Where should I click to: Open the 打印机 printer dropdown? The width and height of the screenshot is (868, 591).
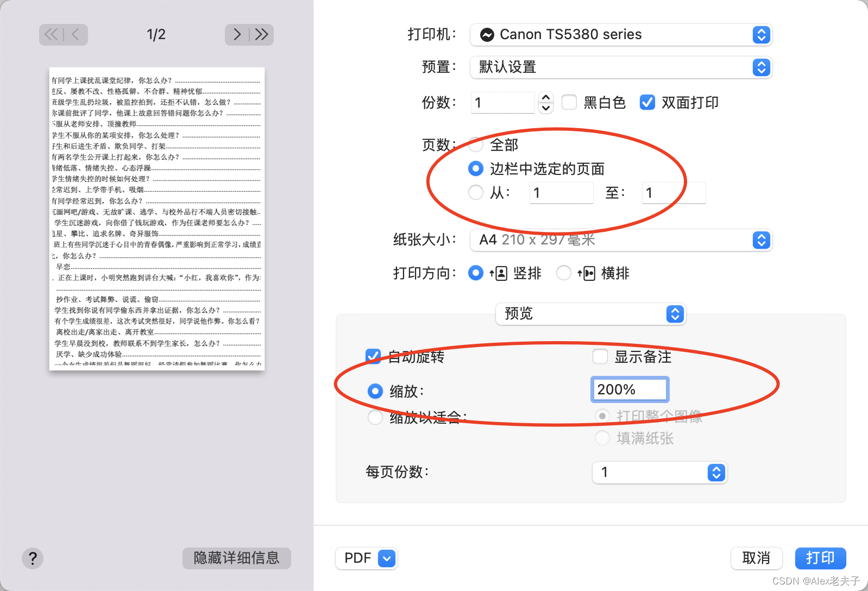tap(621, 35)
